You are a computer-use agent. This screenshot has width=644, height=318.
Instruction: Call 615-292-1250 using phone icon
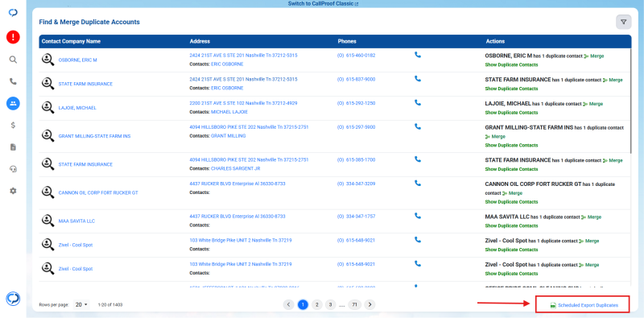pos(418,103)
